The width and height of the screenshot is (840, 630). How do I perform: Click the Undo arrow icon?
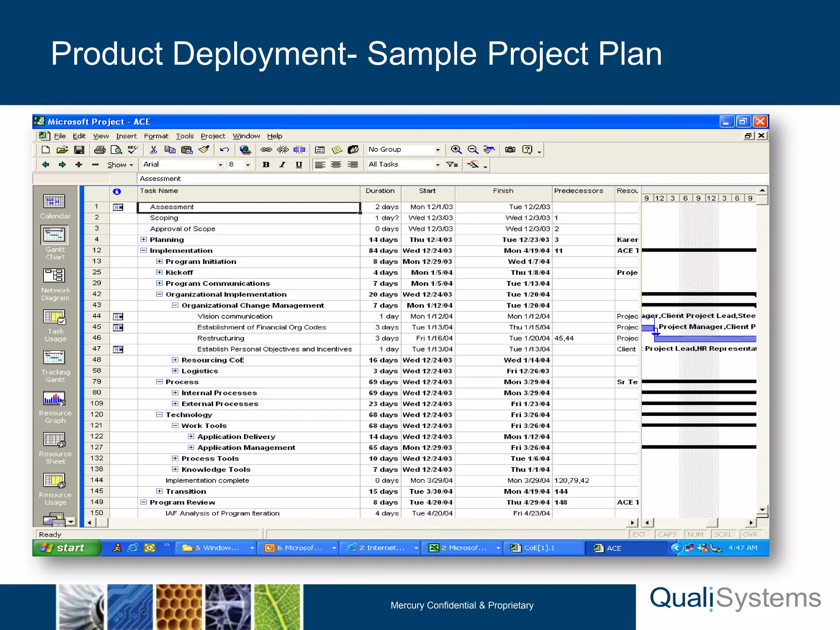(x=224, y=150)
